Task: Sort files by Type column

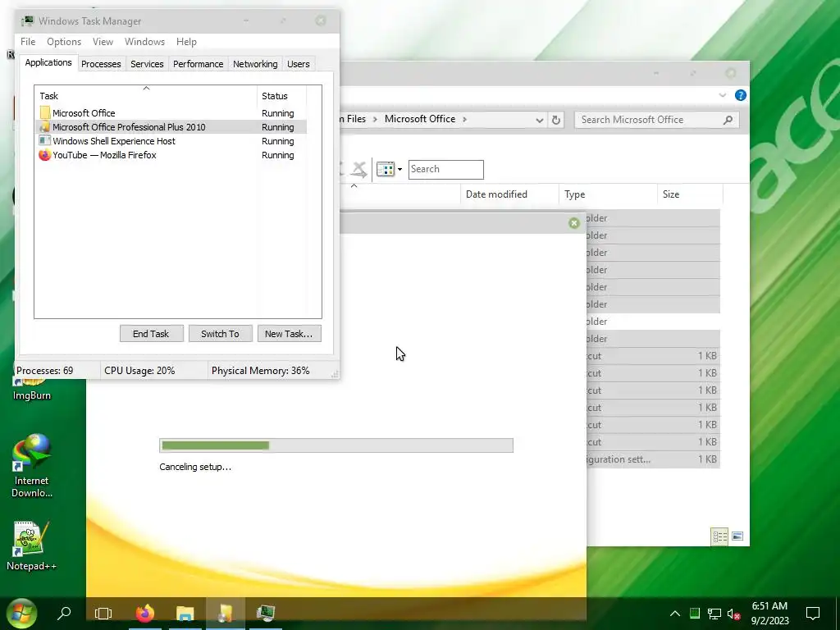Action: click(x=608, y=194)
